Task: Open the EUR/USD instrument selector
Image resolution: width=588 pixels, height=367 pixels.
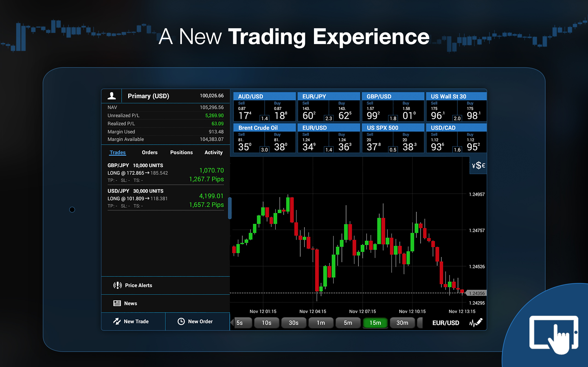Action: point(445,323)
